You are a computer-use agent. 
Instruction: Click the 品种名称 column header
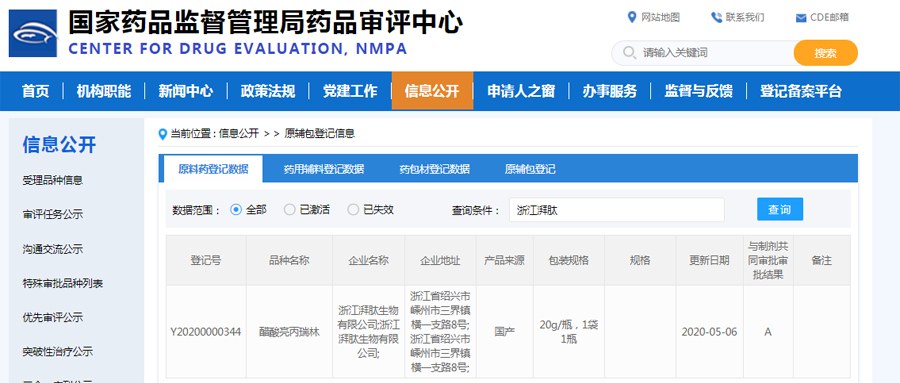point(289,260)
